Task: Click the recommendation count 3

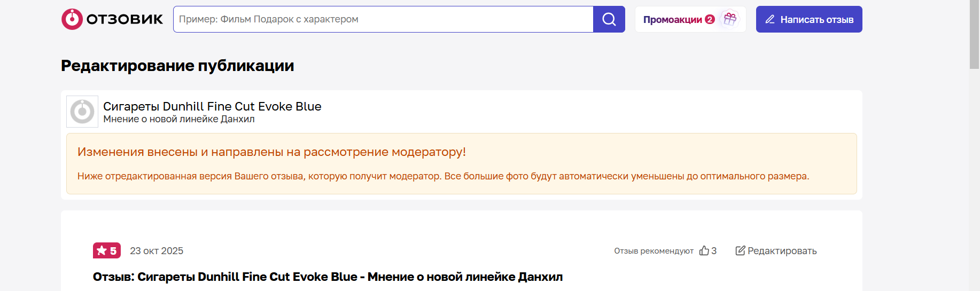Action: pos(714,250)
